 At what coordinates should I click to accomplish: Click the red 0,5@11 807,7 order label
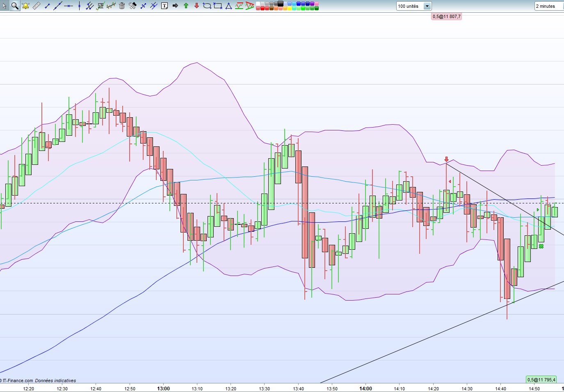coord(446,16)
